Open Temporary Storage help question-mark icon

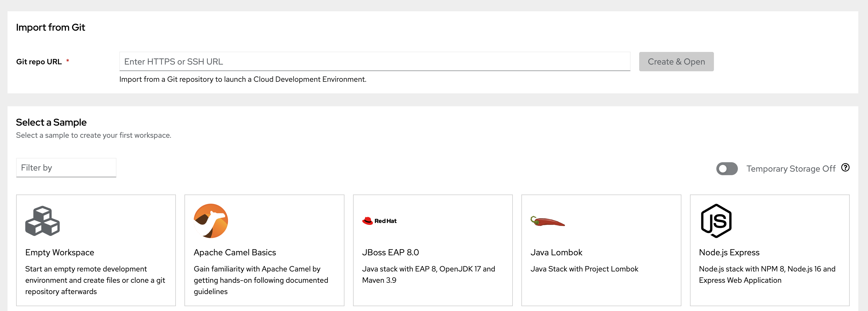[845, 168]
